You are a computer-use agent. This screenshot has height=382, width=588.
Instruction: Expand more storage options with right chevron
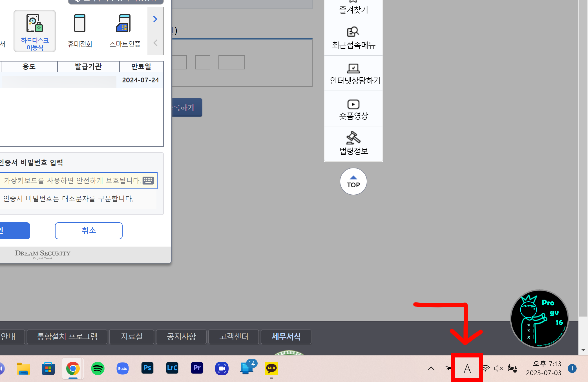155,19
